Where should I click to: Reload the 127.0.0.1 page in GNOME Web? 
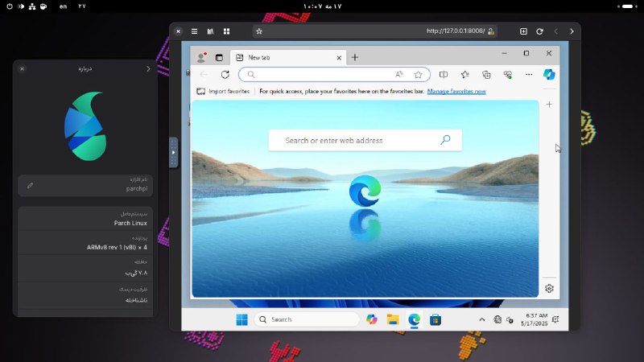[539, 31]
